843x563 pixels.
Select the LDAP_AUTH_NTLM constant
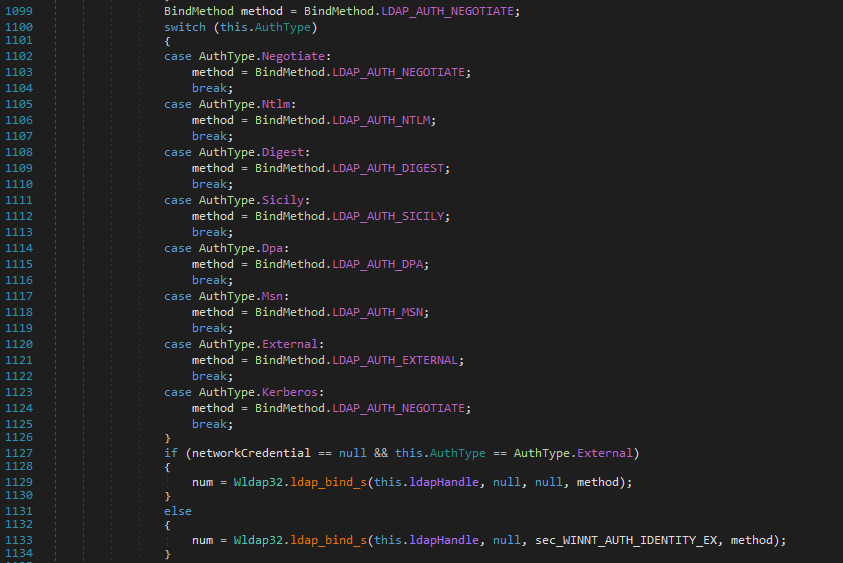[381, 120]
